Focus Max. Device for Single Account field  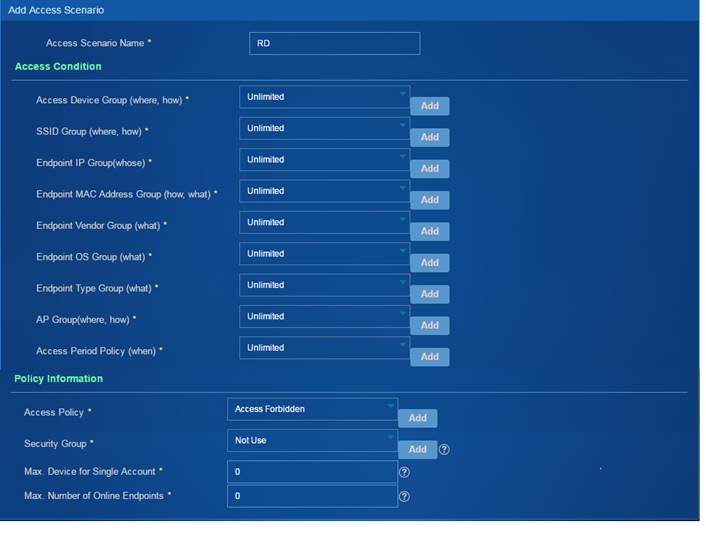pos(312,472)
